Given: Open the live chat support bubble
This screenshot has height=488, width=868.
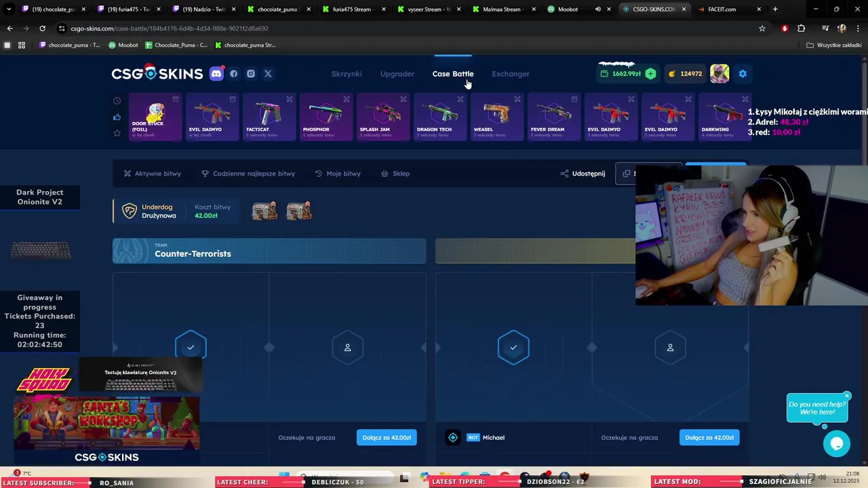Looking at the screenshot, I should click(x=837, y=444).
